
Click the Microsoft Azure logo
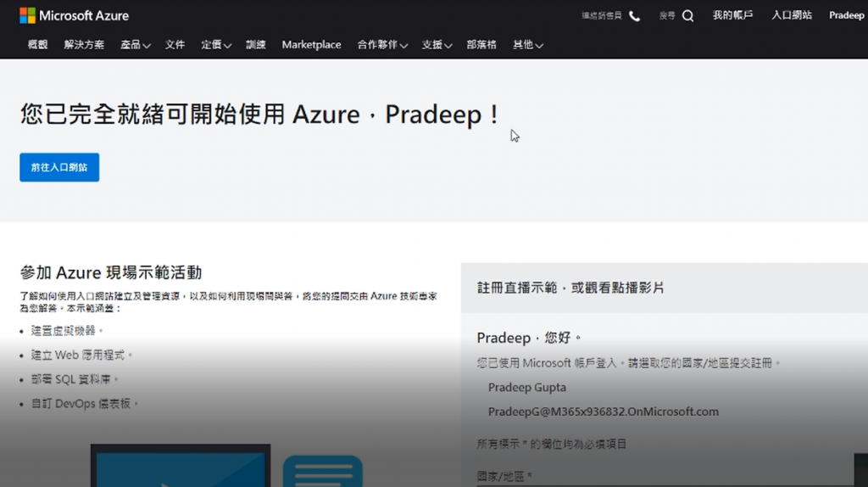coord(75,15)
